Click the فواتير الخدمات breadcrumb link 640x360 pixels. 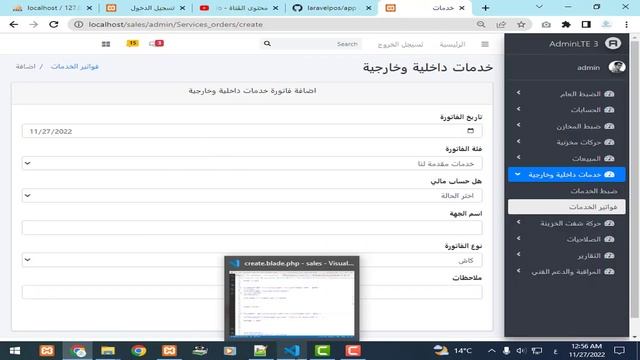(x=75, y=67)
